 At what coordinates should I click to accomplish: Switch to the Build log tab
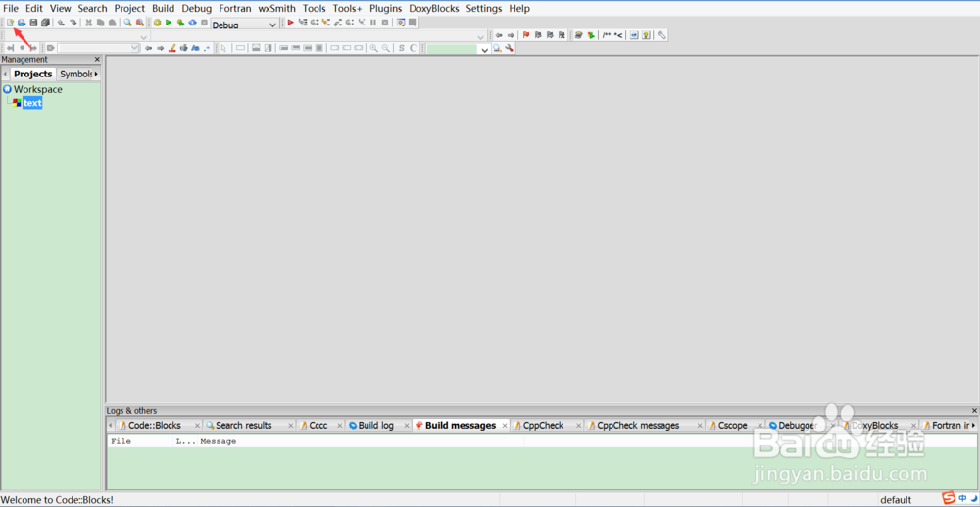[x=375, y=425]
